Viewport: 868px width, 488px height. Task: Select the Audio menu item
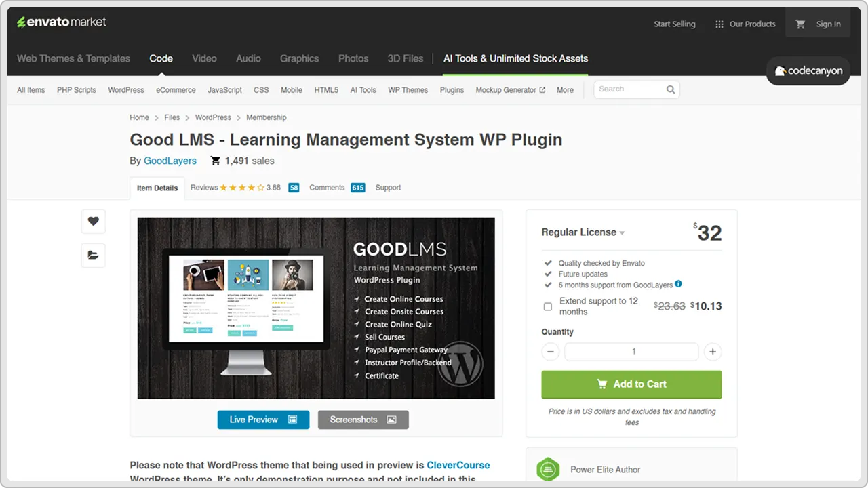coord(248,59)
